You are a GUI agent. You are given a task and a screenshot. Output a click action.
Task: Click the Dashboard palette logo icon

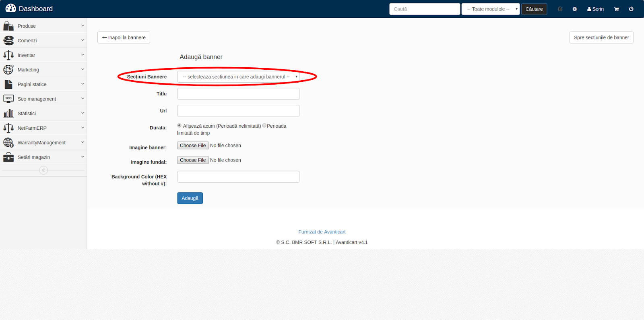pyautogui.click(x=10, y=8)
